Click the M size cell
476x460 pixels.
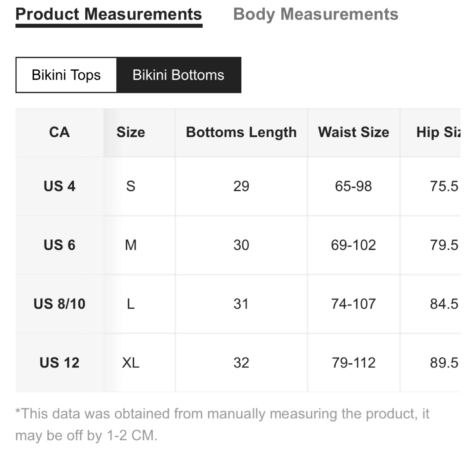[131, 245]
